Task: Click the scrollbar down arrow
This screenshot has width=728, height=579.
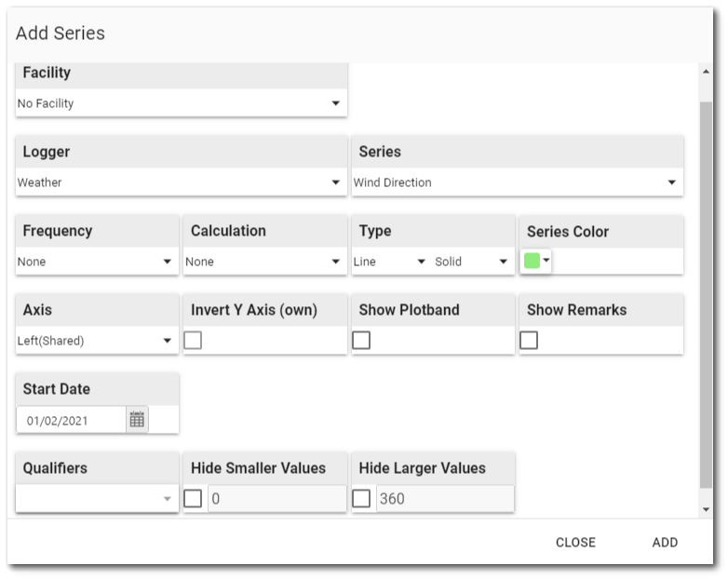Action: pos(706,509)
